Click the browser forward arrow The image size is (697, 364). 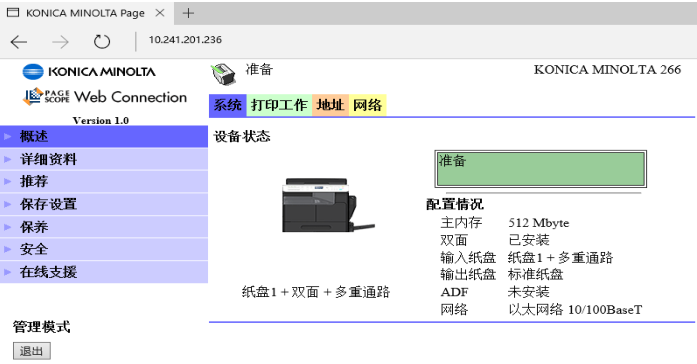pyautogui.click(x=60, y=42)
